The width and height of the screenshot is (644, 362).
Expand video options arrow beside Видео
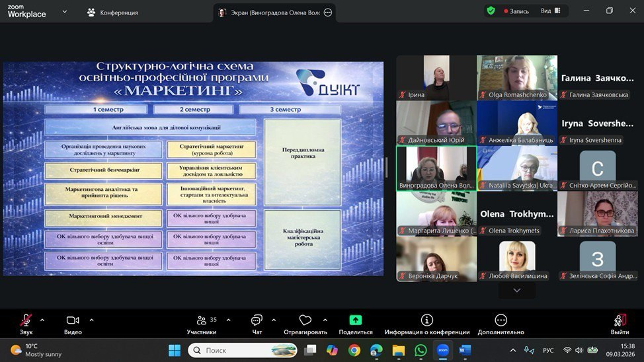point(91,320)
